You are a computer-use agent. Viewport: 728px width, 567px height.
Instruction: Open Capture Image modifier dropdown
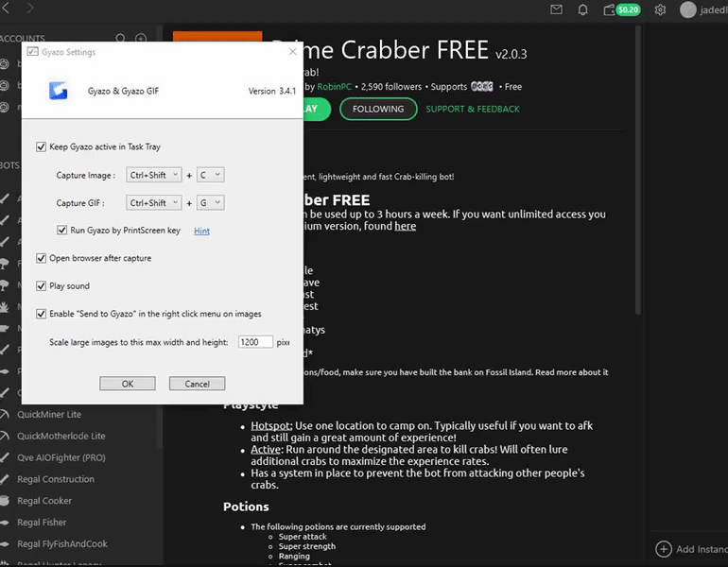pos(154,175)
